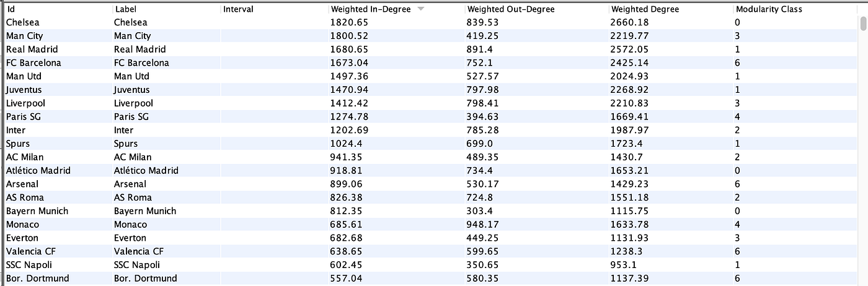Select weighted out-degree value 839.53
Image resolution: width=868 pixels, height=286 pixels.
484,22
